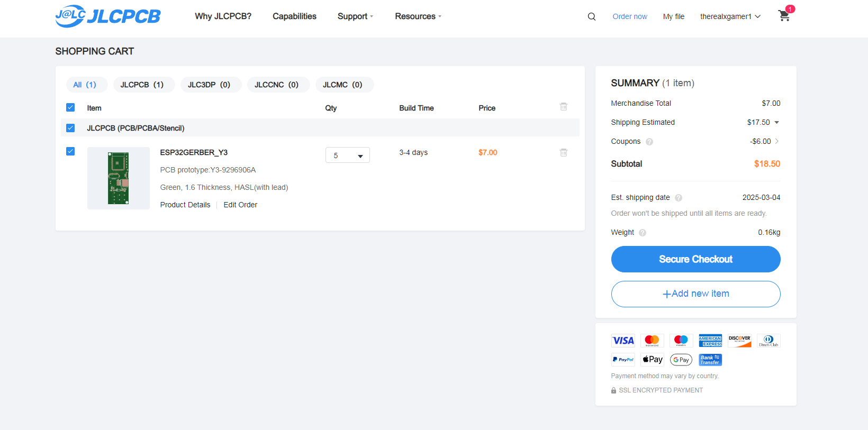The width and height of the screenshot is (868, 430).
Task: Click the 3-4 days build time
Action: click(413, 152)
